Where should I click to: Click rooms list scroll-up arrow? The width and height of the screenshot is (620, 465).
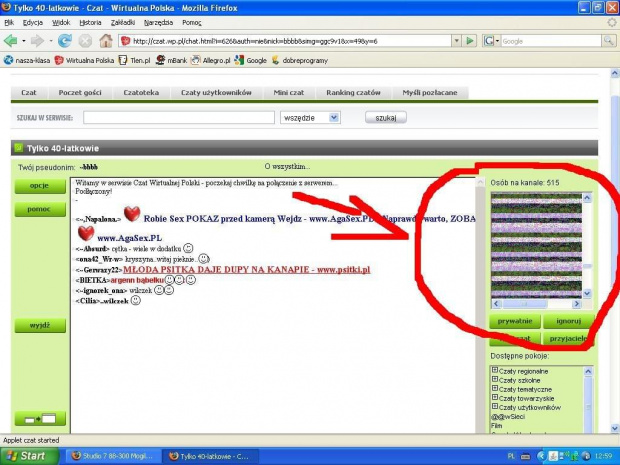(x=588, y=371)
